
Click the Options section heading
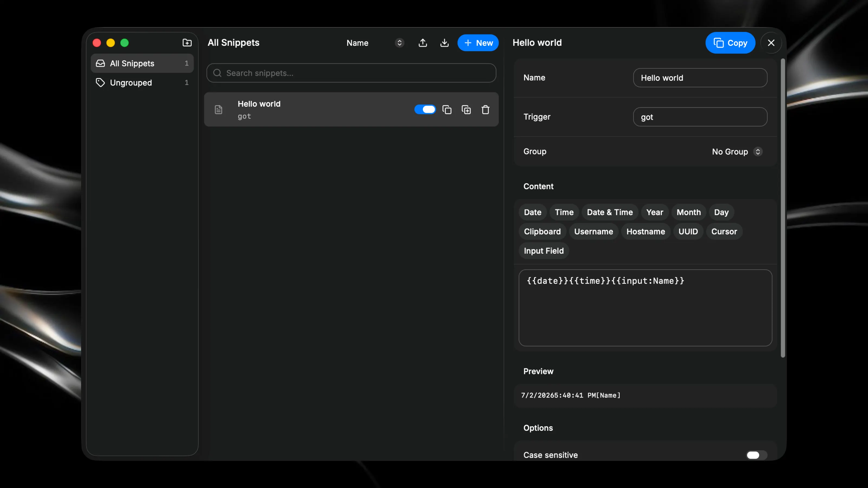[538, 428]
